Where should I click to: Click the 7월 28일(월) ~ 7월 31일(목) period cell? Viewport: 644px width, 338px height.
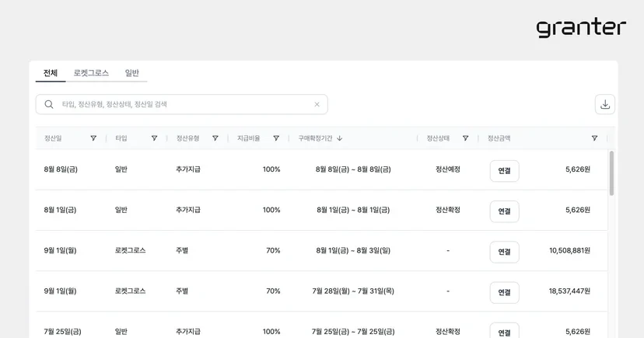pyautogui.click(x=353, y=291)
